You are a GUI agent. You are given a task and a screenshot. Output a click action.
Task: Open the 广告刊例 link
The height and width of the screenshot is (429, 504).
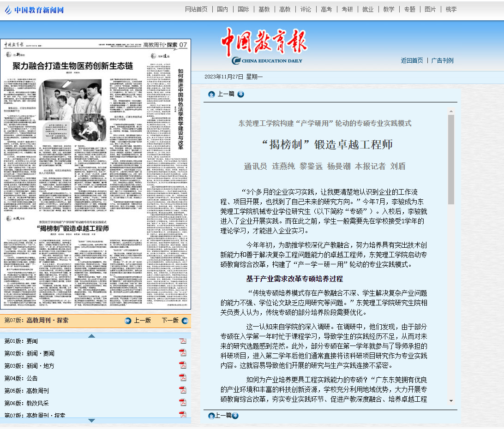442,60
